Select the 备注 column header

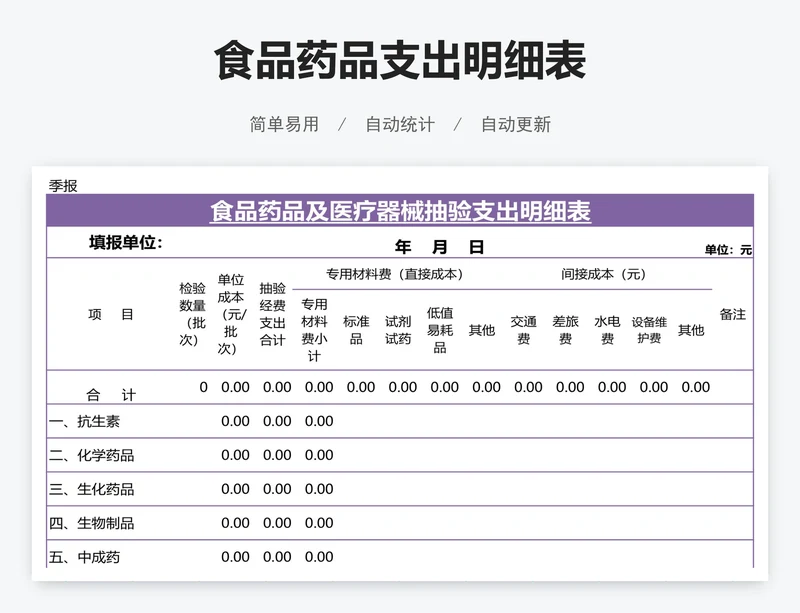point(733,314)
